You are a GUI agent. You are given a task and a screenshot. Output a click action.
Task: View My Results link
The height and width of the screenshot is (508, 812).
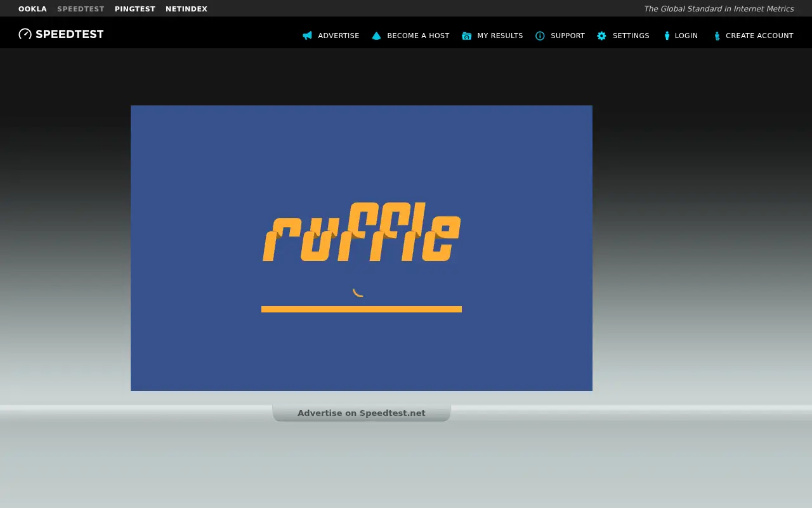(500, 36)
